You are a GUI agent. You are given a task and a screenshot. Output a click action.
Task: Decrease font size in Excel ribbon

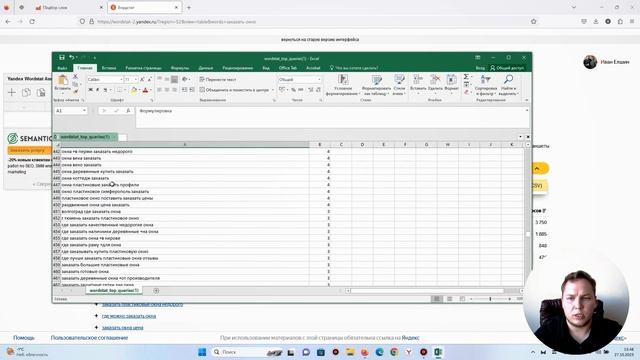[x=149, y=79]
